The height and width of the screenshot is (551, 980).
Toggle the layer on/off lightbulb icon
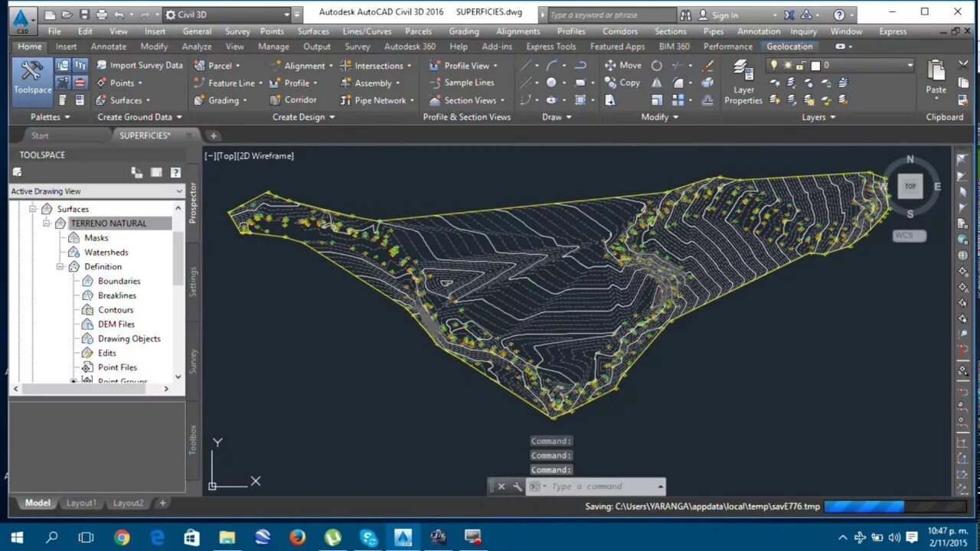coord(774,66)
